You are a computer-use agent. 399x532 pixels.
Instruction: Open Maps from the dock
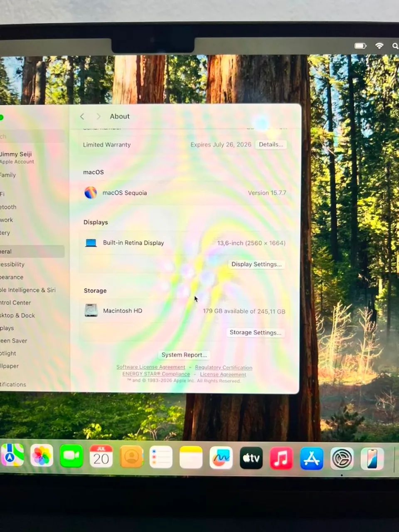(12, 456)
